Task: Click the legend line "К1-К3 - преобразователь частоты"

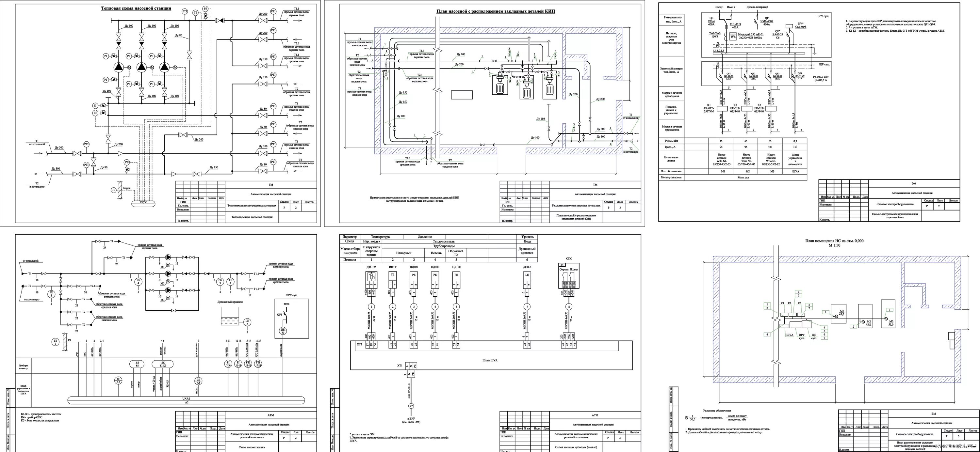Action: tap(41, 414)
